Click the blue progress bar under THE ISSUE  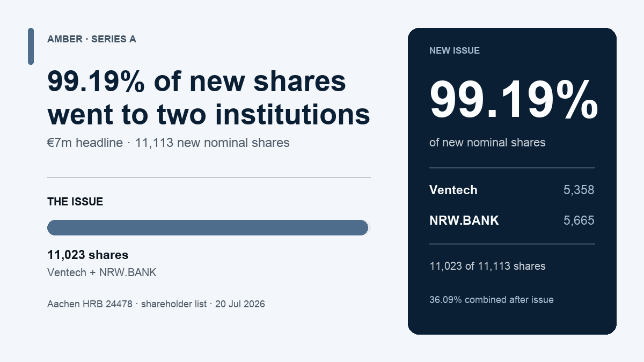(208, 227)
